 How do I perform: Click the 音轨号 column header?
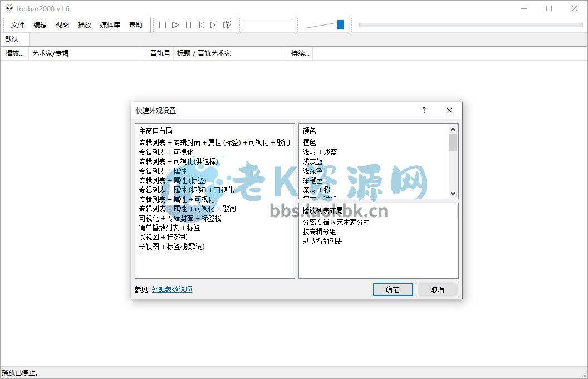click(157, 53)
